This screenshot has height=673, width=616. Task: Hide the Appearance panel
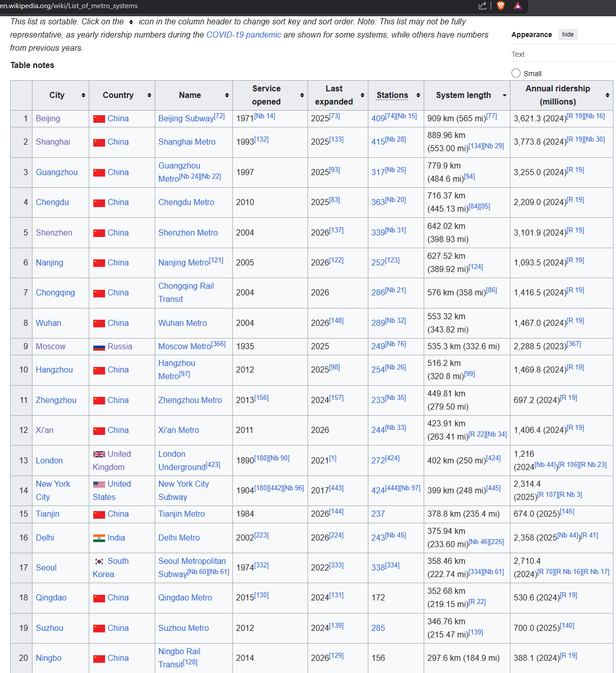tap(568, 35)
